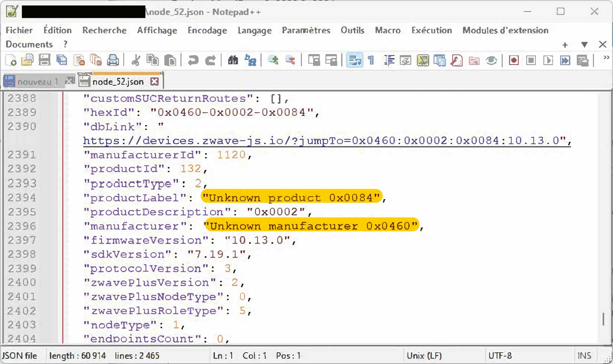This screenshot has height=364, width=613.
Task: Paste clipboard with the Paste icon
Action: click(x=170, y=60)
